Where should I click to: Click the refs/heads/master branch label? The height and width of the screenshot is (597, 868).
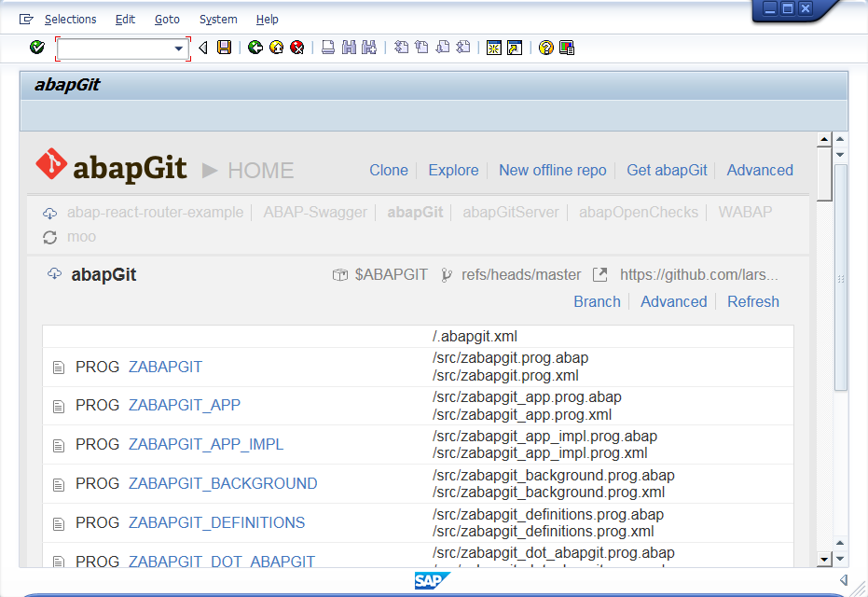(x=521, y=274)
